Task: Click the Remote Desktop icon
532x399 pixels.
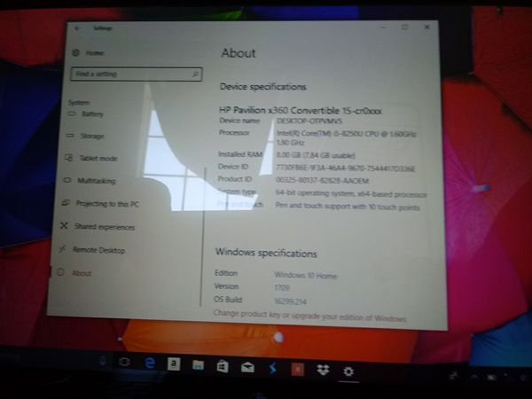Action: point(62,249)
